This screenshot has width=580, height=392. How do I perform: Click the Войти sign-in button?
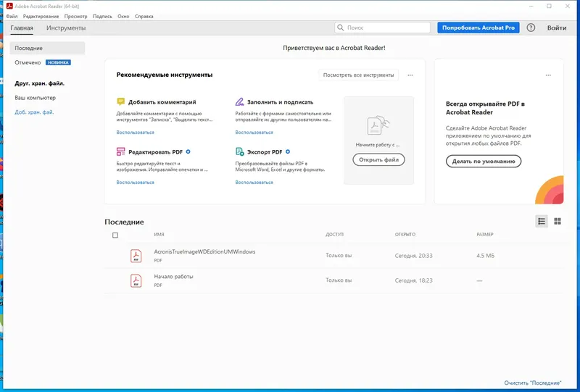click(x=557, y=28)
